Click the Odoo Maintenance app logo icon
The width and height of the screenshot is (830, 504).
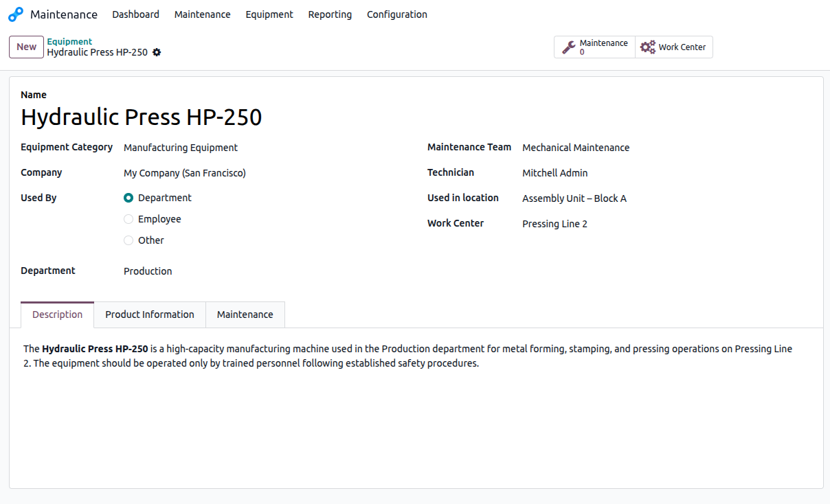15,14
